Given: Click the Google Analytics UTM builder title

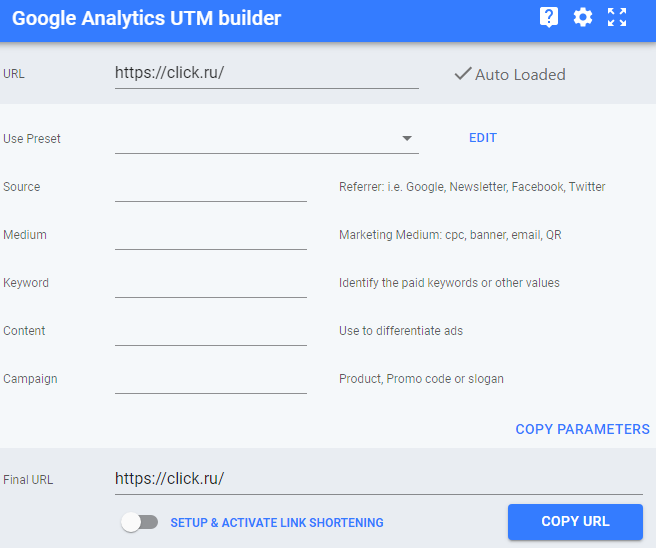Looking at the screenshot, I should [x=147, y=19].
